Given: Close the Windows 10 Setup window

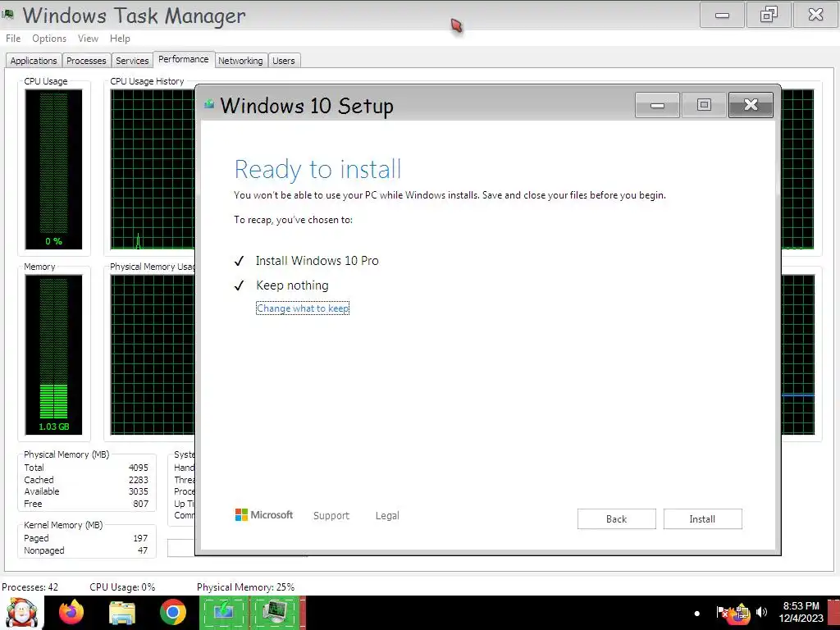Looking at the screenshot, I should point(751,105).
